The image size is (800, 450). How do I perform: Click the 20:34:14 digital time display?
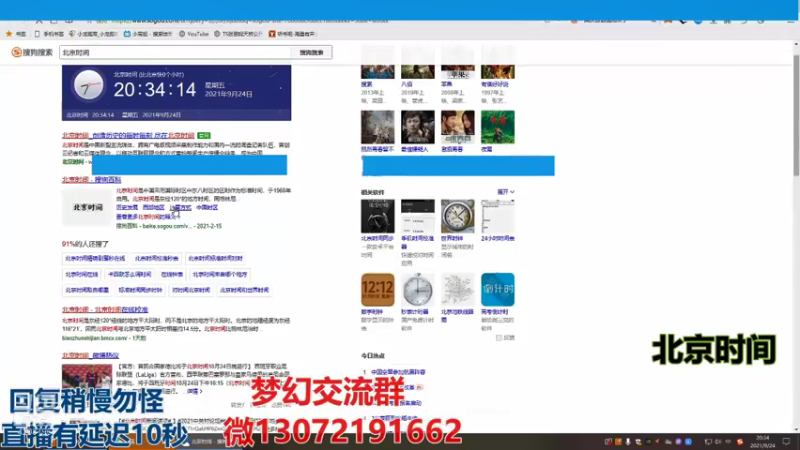pos(155,90)
